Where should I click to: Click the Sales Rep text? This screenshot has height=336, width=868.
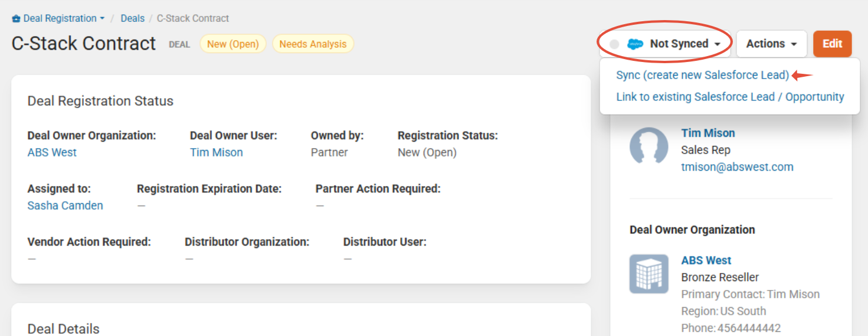[706, 150]
